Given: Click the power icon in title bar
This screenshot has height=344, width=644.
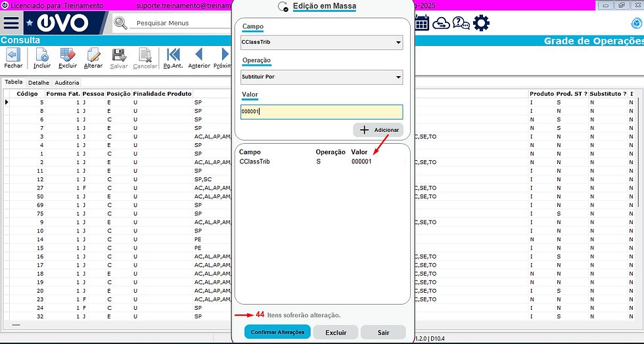Looking at the screenshot, I should [5, 6].
